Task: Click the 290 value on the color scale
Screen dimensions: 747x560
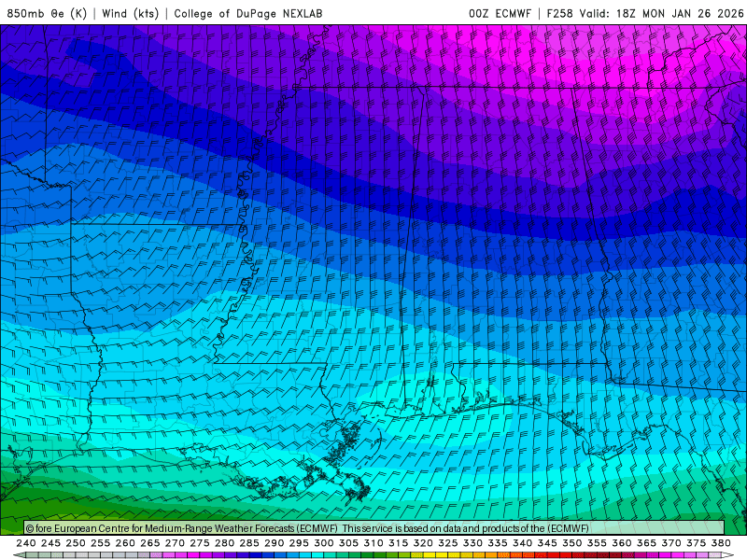Action: 274,543
